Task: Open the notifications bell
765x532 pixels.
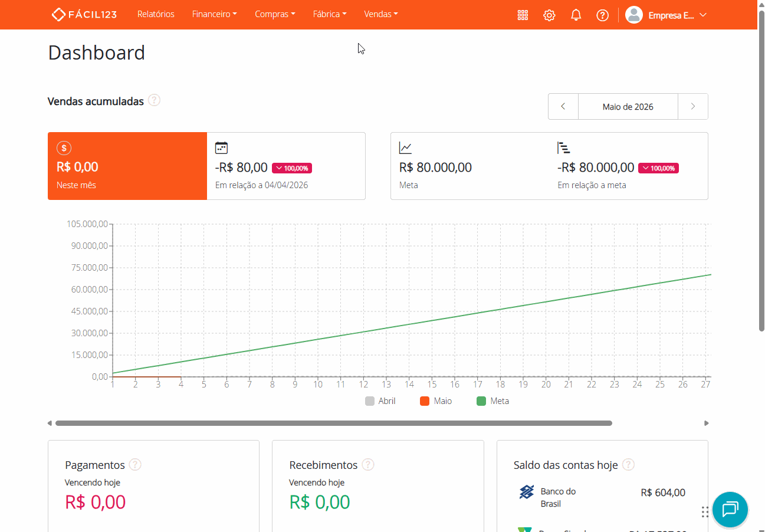Action: coord(576,15)
